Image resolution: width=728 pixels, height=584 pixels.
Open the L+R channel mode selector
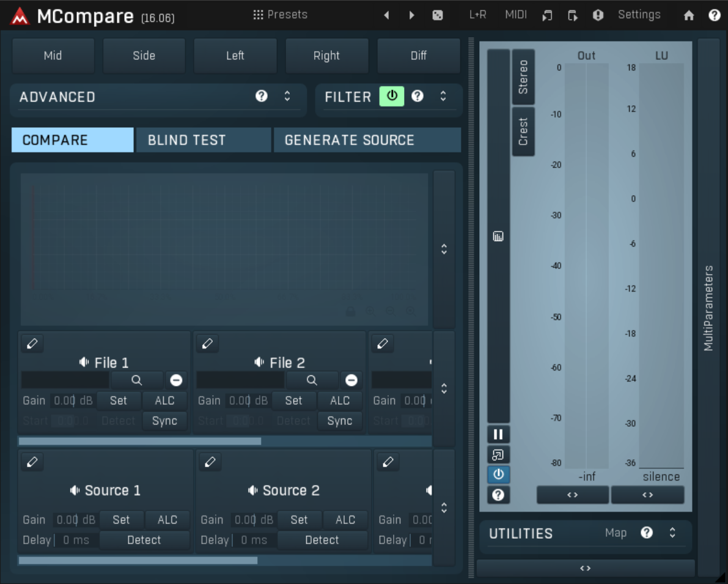(477, 15)
